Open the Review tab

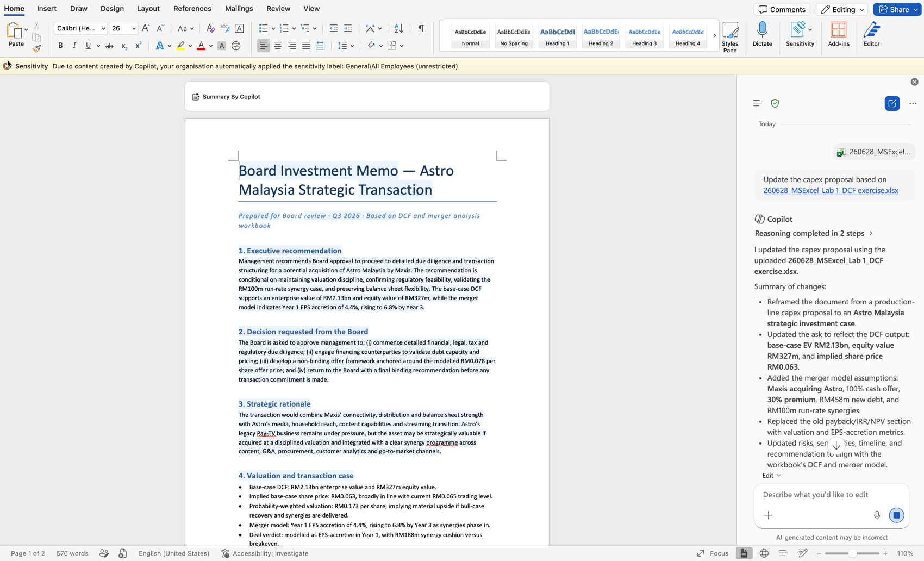coord(278,9)
